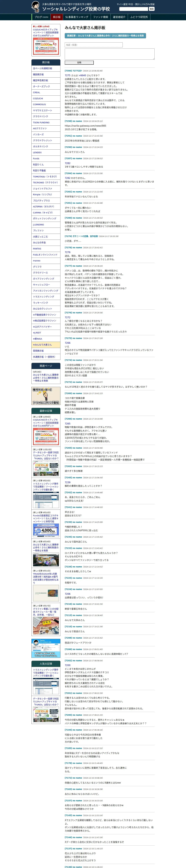Open SL事業者ランキング nav tab
This screenshot has height=868, width=186.
(x=77, y=17)
